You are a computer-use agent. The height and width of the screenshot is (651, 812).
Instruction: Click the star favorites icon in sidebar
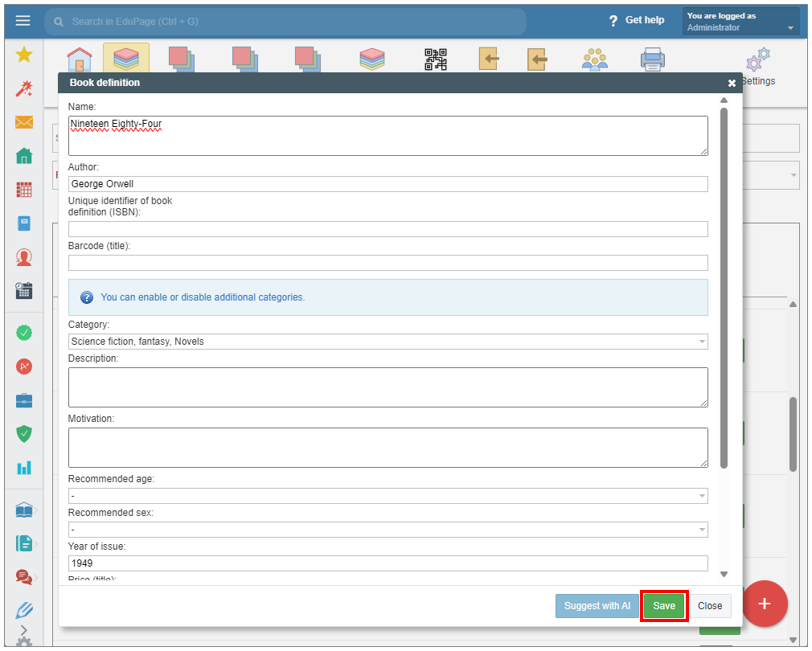click(24, 55)
